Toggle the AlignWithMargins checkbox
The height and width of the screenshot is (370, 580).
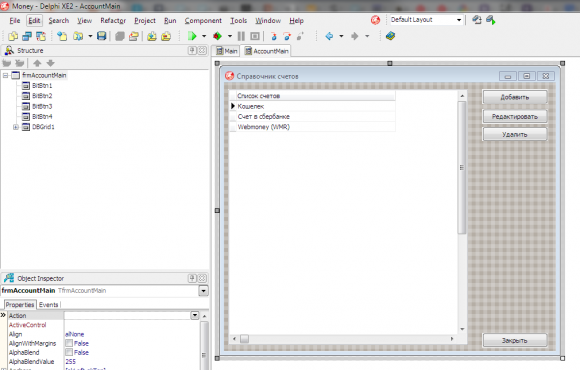coord(69,343)
